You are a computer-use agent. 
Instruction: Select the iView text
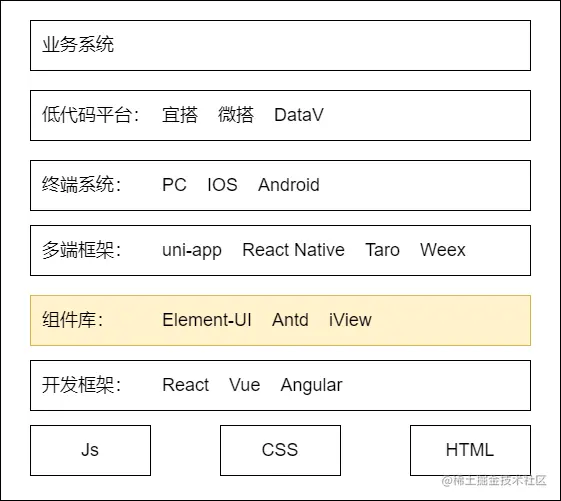point(350,320)
